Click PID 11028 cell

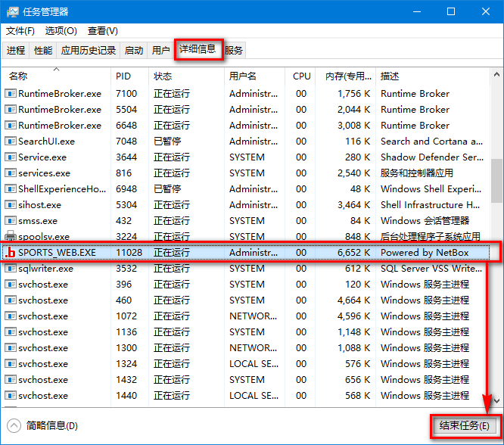point(129,253)
